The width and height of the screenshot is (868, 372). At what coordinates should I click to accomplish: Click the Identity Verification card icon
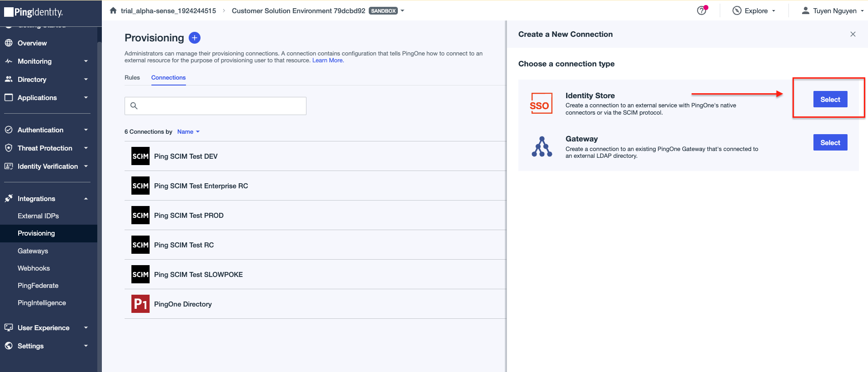[x=9, y=166]
